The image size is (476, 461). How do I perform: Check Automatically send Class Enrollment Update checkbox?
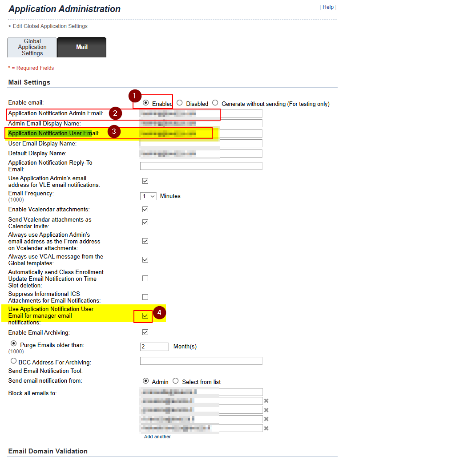coord(145,279)
